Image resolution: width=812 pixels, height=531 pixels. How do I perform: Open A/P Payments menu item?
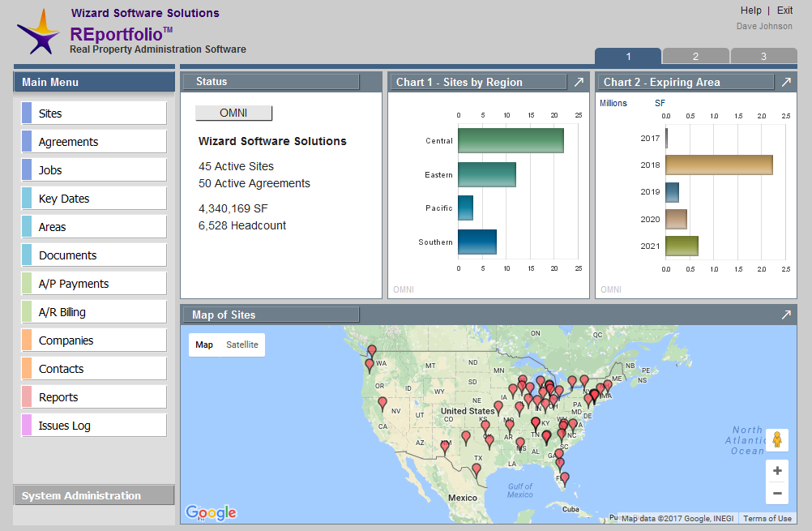click(x=94, y=284)
